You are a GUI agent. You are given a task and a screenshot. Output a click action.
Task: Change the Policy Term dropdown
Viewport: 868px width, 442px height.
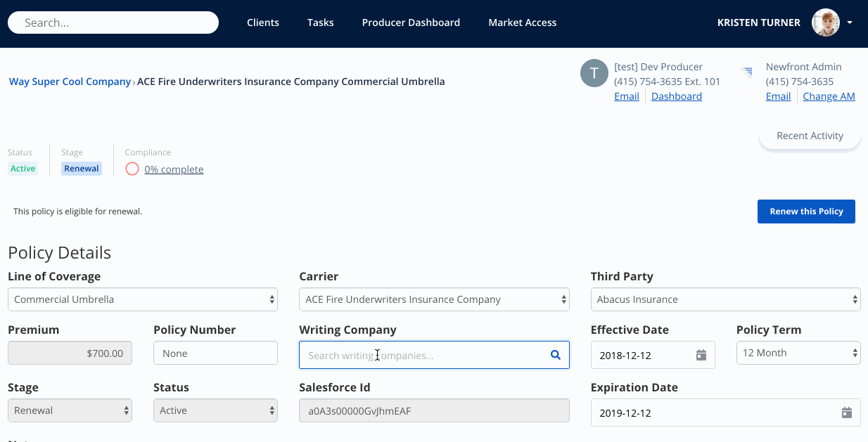798,353
